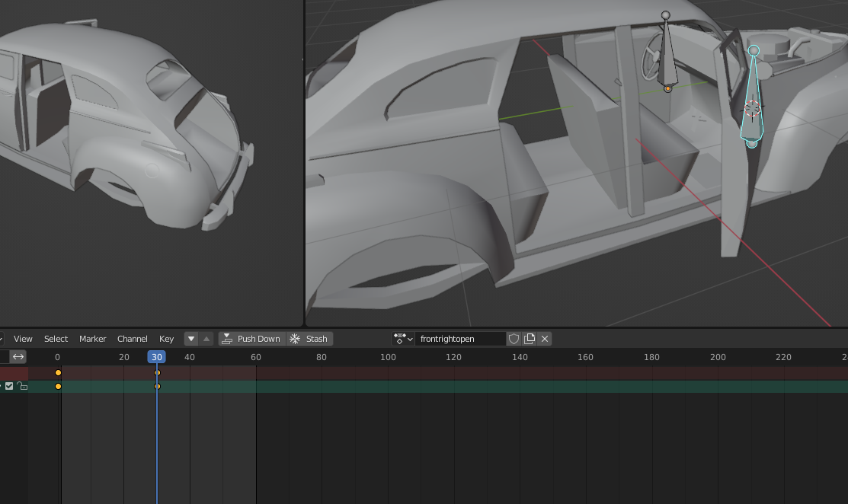Select the frame 0 keyframe in green channel

click(58, 387)
